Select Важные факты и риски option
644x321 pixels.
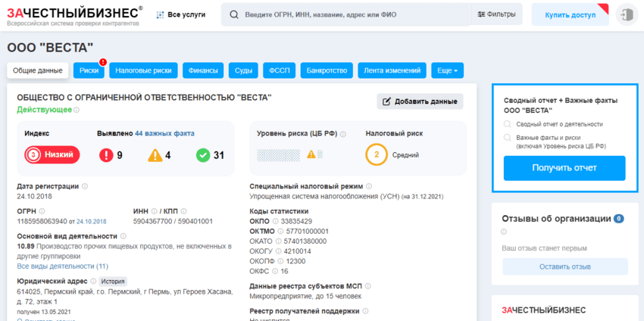555,142
